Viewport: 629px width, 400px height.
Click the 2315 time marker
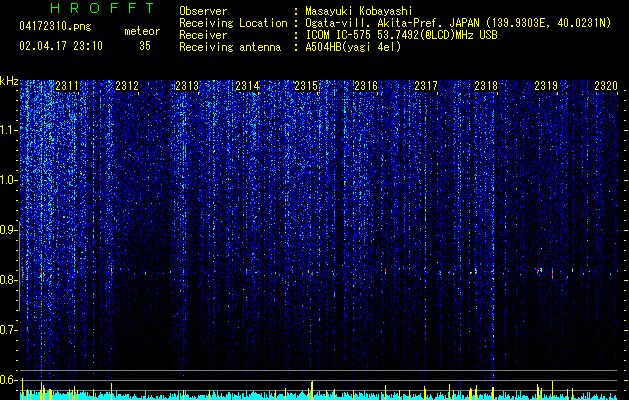(x=306, y=86)
